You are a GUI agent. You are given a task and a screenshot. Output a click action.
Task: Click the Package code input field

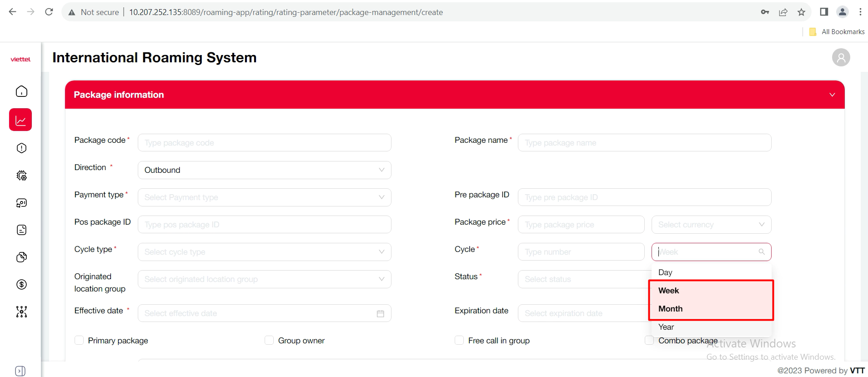coord(264,143)
